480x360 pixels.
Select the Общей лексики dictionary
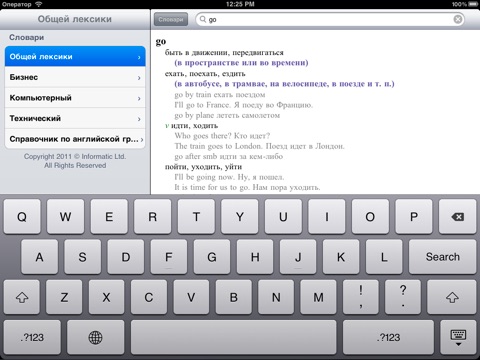[75, 57]
